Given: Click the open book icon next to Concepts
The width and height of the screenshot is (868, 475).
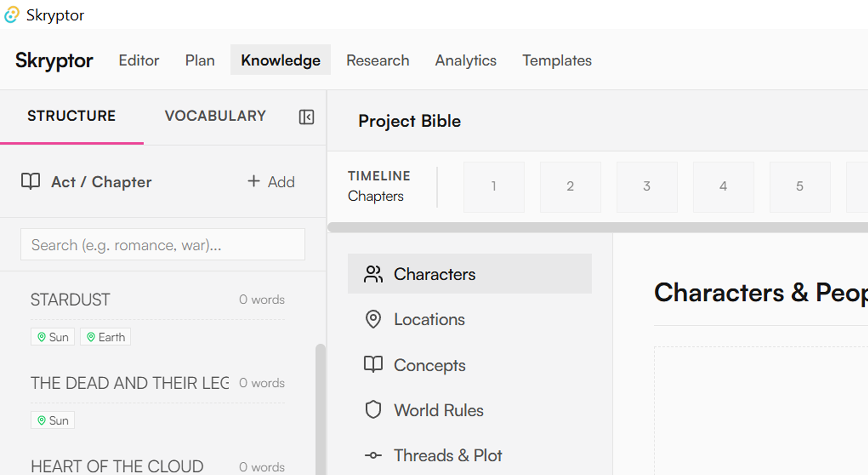Looking at the screenshot, I should click(x=373, y=365).
